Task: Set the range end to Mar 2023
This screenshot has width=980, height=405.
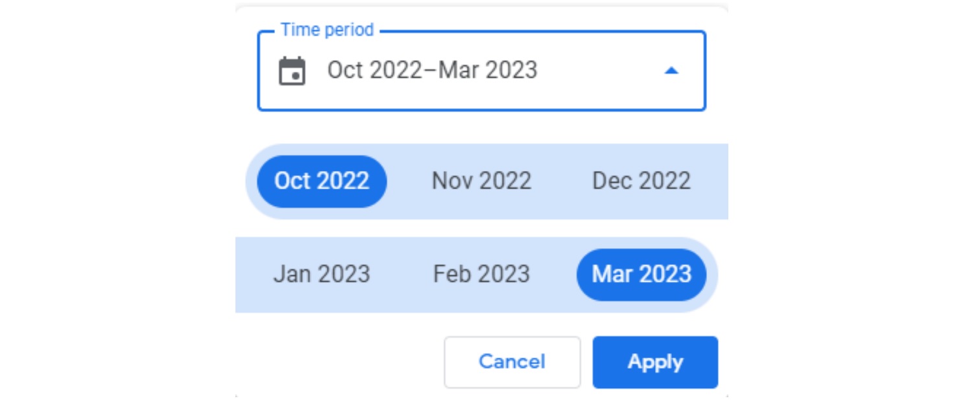Action: (641, 274)
